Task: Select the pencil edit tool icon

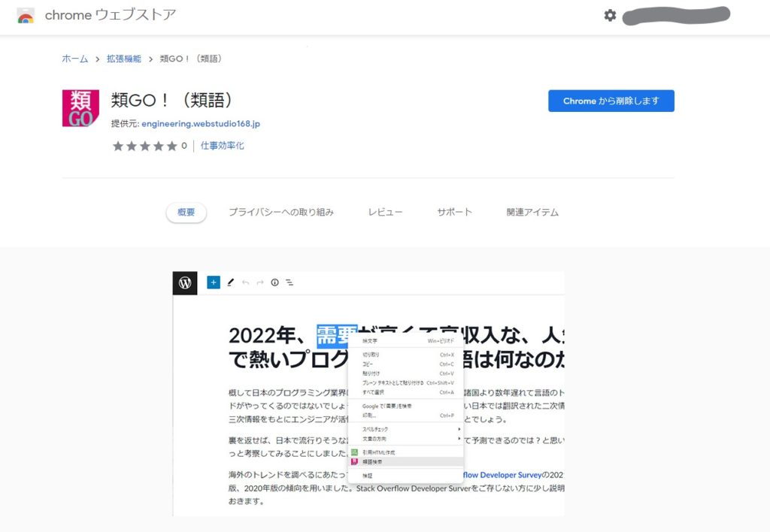Action: (x=230, y=283)
